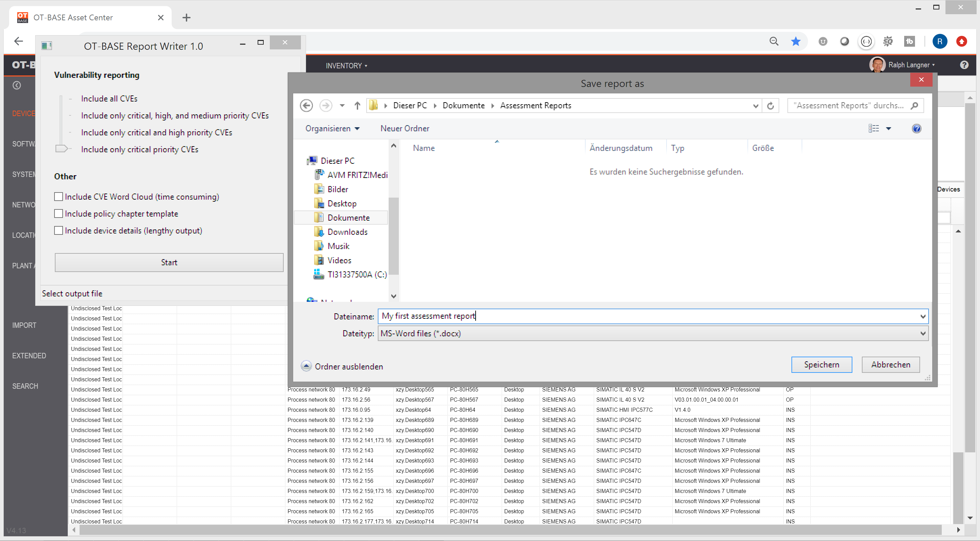The height and width of the screenshot is (541, 980).
Task: Select critical and high priority CVEs
Action: [156, 132]
